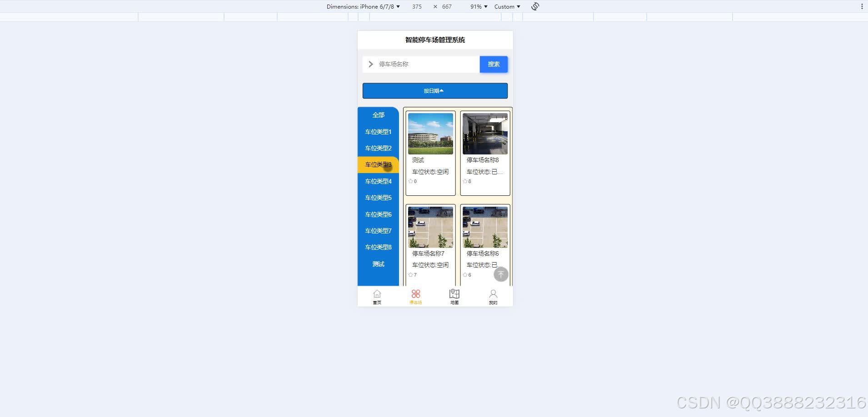Select the 车位类型7 category
868x417 pixels.
click(378, 231)
